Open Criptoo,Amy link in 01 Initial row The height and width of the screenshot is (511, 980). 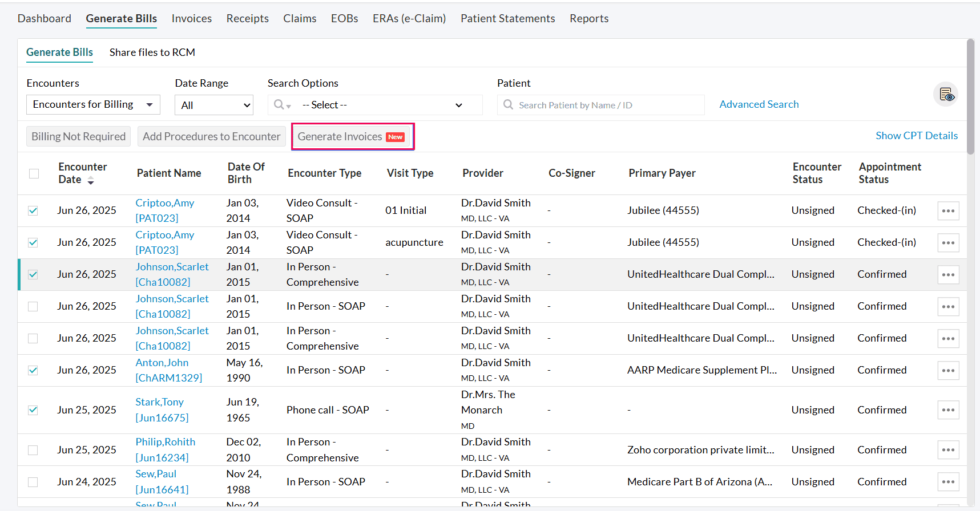[x=165, y=210]
